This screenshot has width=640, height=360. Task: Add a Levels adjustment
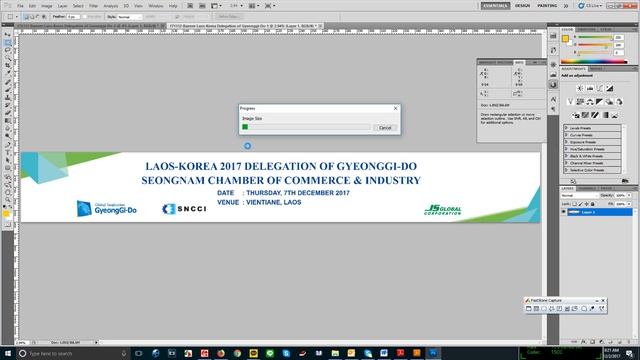[x=590, y=88]
